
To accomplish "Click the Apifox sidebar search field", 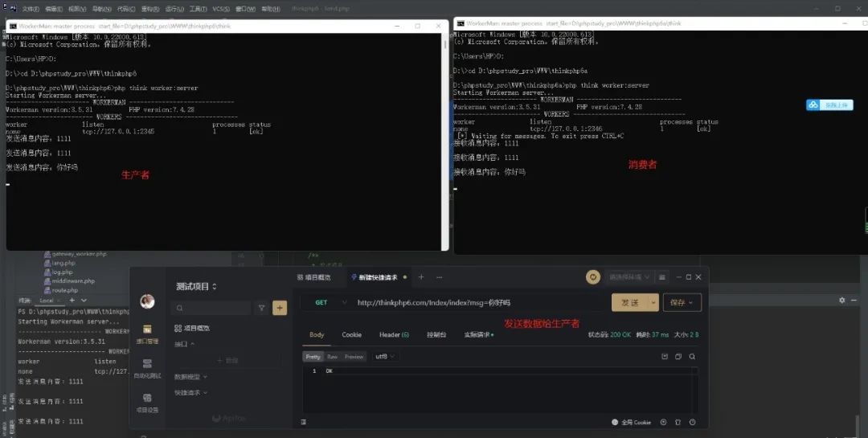I will pos(211,308).
